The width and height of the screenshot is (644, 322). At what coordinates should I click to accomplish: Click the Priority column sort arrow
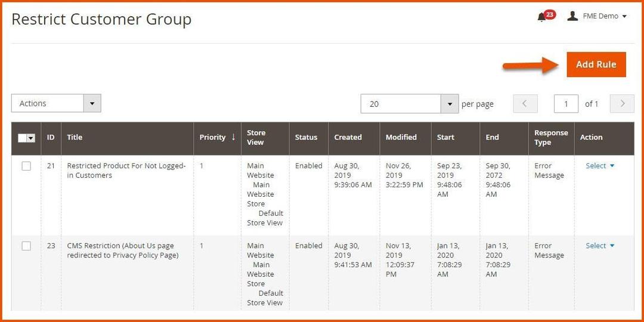tap(233, 137)
